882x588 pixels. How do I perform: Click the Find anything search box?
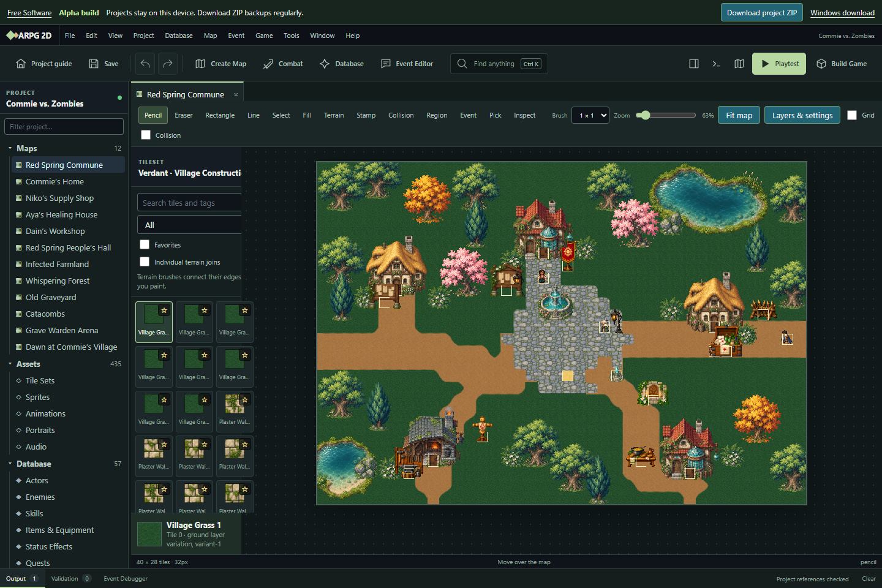pos(499,64)
